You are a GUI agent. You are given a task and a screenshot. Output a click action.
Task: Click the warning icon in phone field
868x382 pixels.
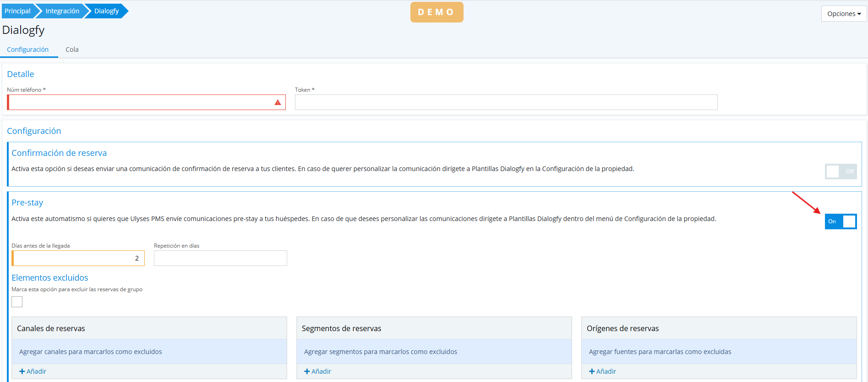[x=278, y=103]
